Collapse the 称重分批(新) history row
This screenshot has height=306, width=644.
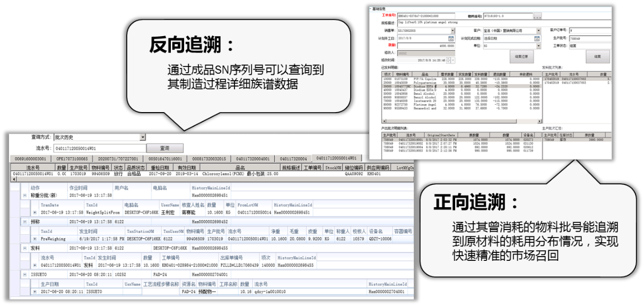point(25,195)
